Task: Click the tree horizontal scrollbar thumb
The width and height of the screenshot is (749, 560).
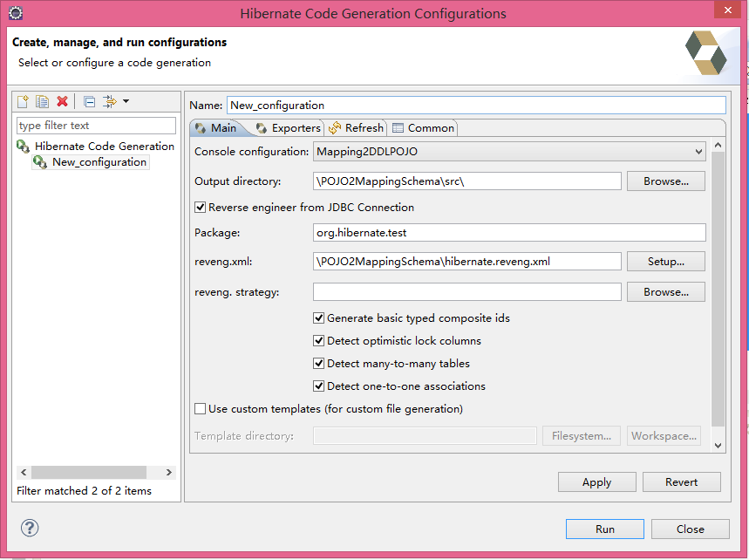Action: click(89, 472)
